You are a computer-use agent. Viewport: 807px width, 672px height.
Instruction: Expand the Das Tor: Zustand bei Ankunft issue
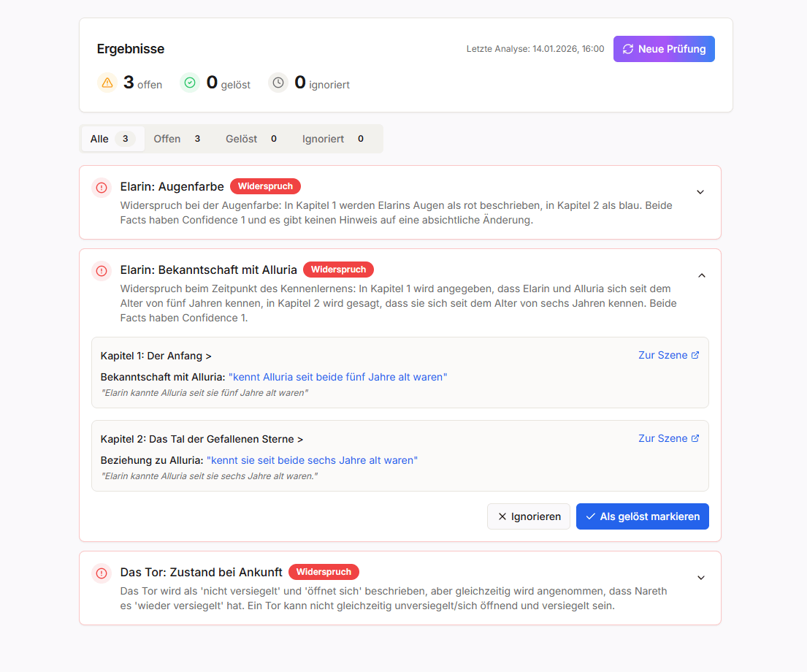pyautogui.click(x=701, y=578)
